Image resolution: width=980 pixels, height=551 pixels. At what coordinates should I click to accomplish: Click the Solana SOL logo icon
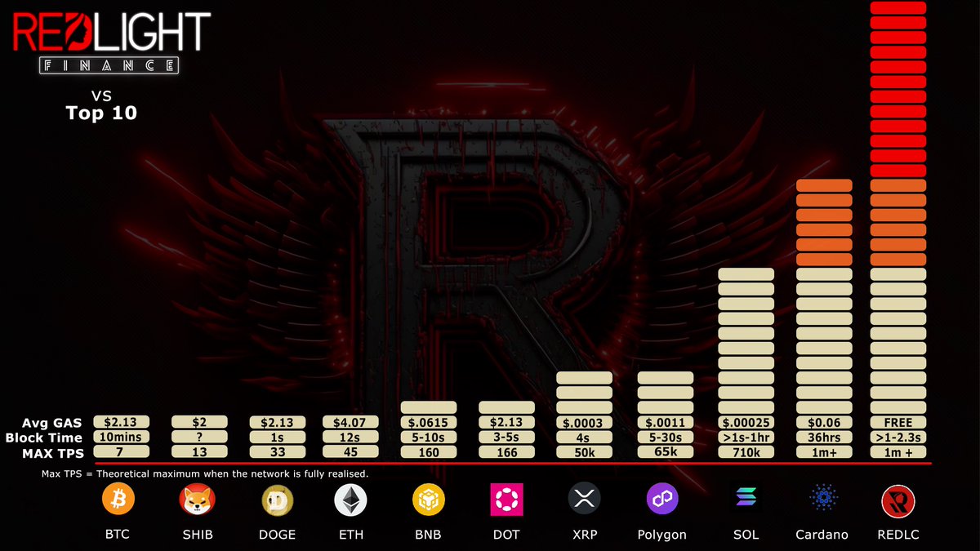pyautogui.click(x=746, y=499)
